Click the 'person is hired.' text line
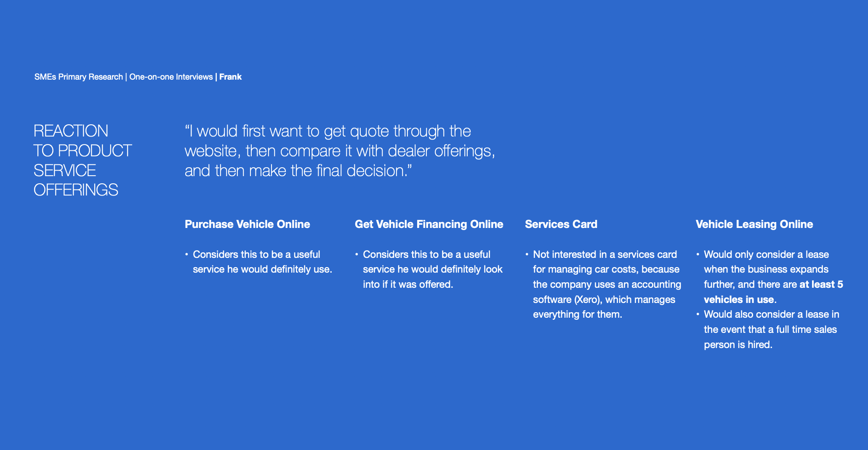Image resolution: width=868 pixels, height=450 pixels. pyautogui.click(x=738, y=345)
